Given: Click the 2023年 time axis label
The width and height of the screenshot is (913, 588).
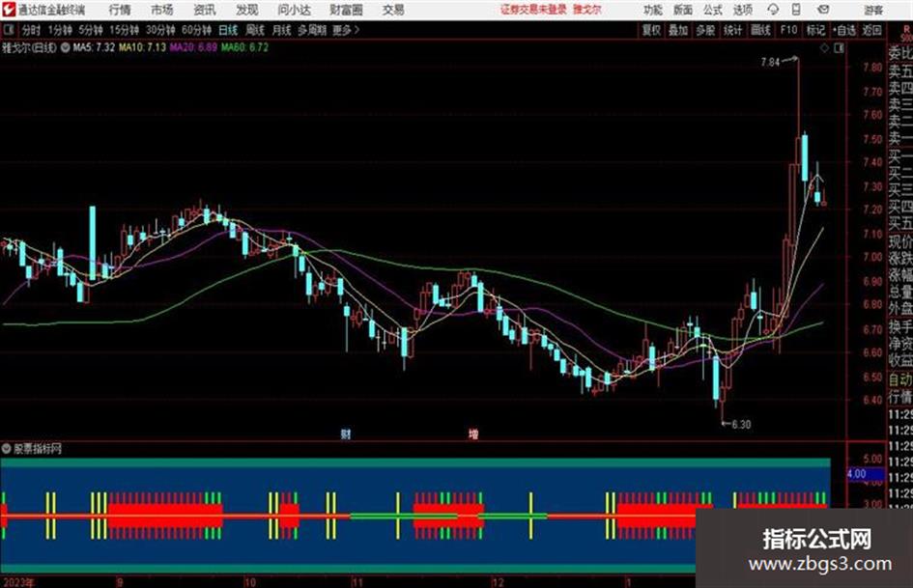Looking at the screenshot, I should click(18, 582).
